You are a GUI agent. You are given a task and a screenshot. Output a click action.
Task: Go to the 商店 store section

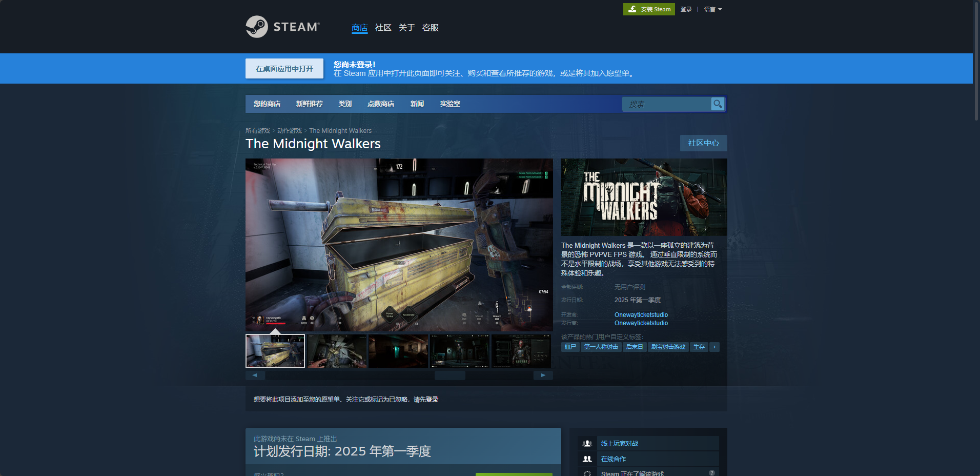[360, 28]
